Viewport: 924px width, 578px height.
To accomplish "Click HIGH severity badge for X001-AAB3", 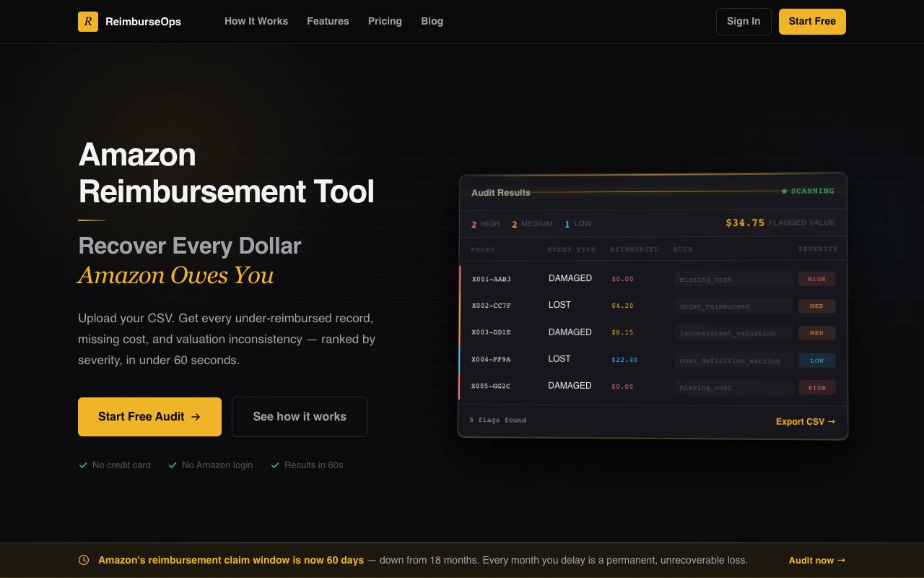I will click(816, 279).
